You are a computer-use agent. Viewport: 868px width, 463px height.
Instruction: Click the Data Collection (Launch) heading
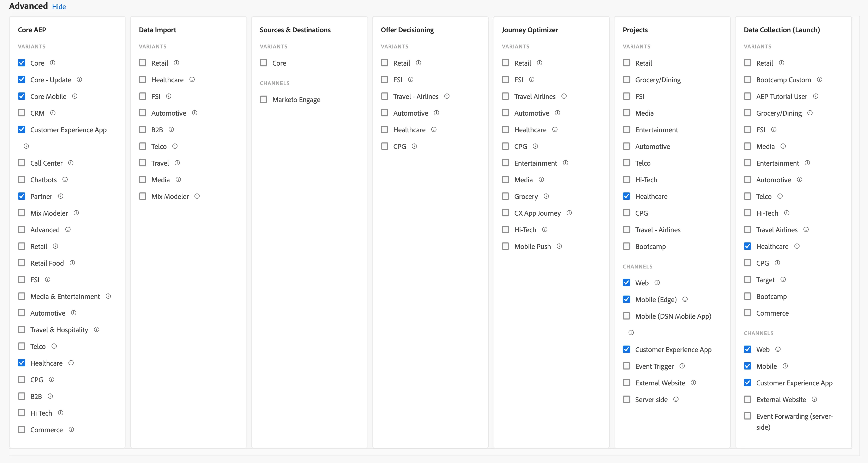[782, 30]
